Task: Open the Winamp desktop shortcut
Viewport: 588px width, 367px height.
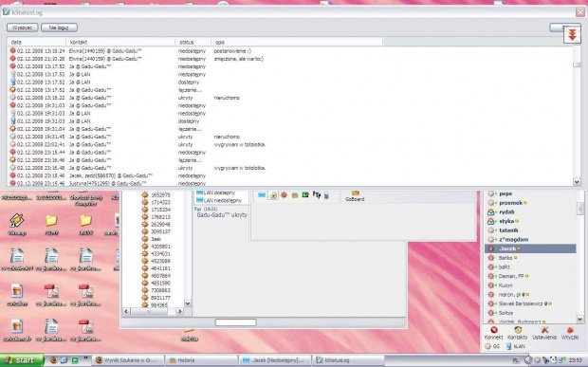Action: pos(17,225)
